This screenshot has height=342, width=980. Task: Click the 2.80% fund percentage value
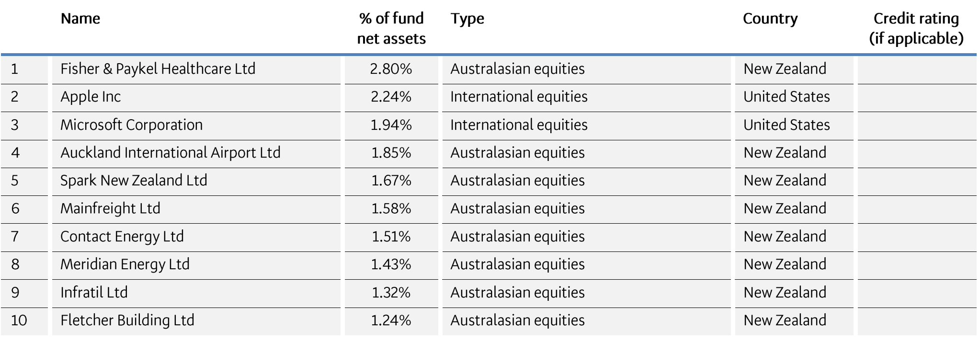tap(391, 69)
